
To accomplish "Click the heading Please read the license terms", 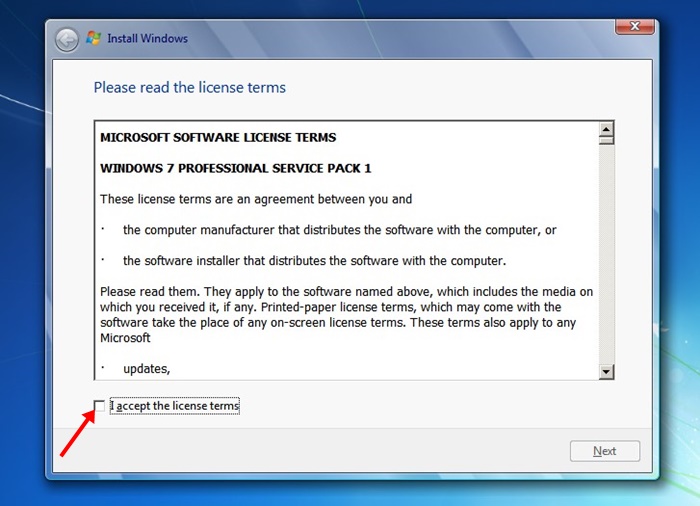I will pos(189,88).
